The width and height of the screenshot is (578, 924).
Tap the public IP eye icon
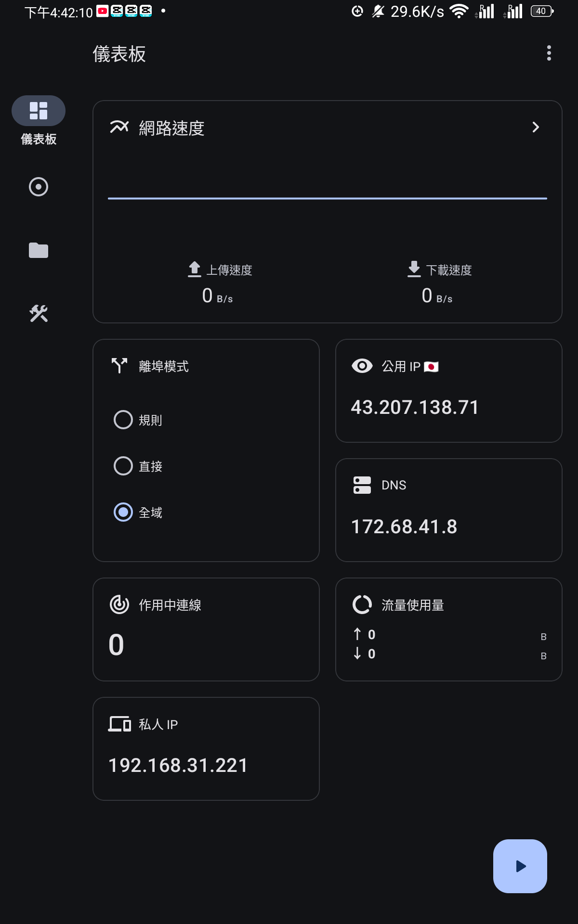tap(362, 366)
